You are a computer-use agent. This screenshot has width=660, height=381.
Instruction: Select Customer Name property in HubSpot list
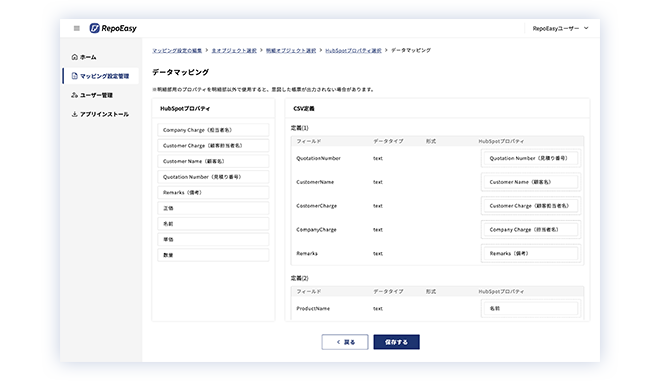point(213,161)
